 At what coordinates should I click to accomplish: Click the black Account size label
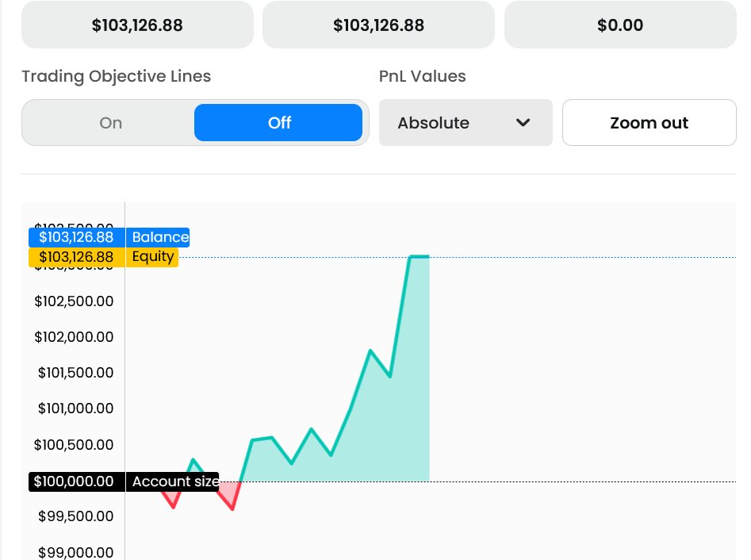point(172,481)
